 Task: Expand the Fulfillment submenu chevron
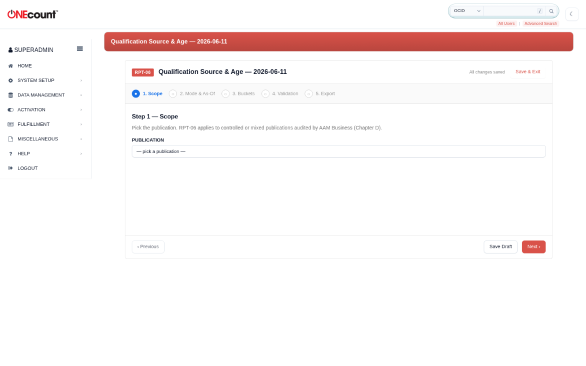coord(81,124)
